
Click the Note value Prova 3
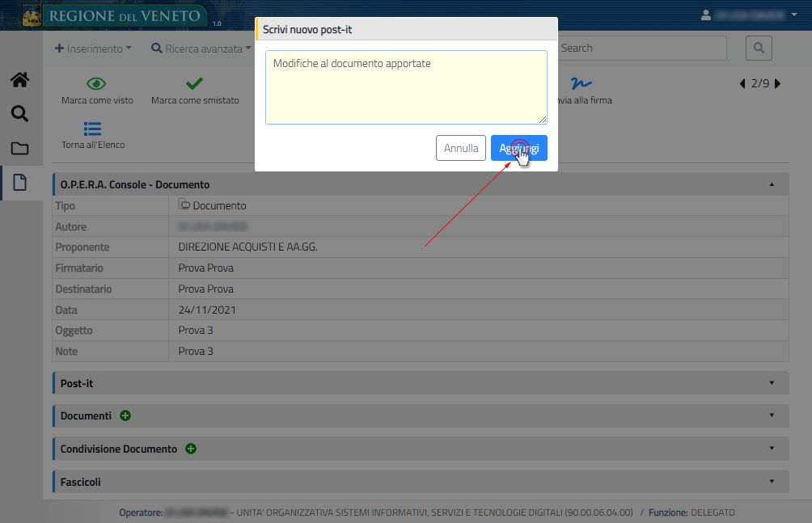click(x=196, y=351)
